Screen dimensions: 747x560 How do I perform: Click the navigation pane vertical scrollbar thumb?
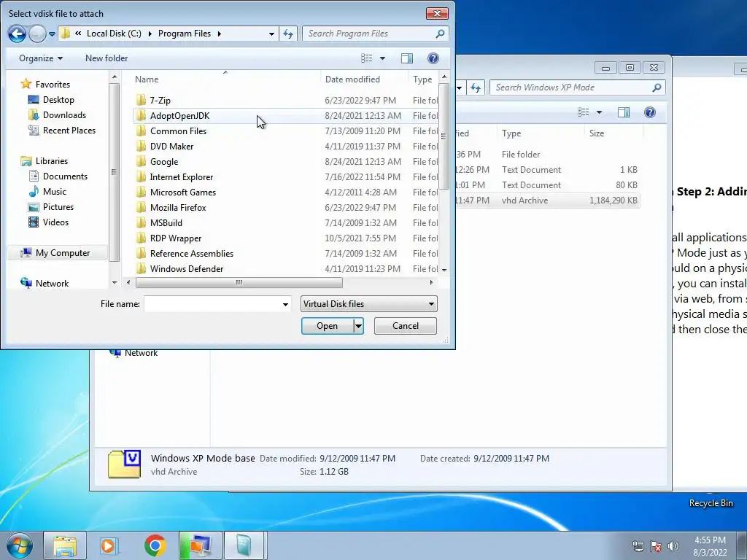point(114,172)
